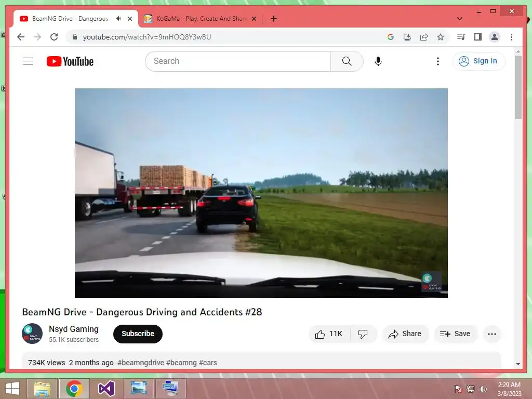Click the #beamngdrive hashtag
The image size is (532, 399).
[x=141, y=363]
